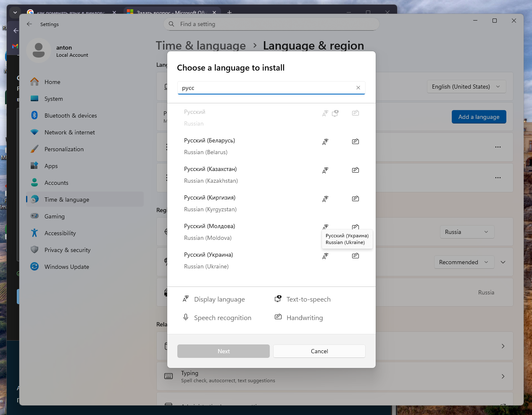
Task: Open System settings page
Action: 84,99
